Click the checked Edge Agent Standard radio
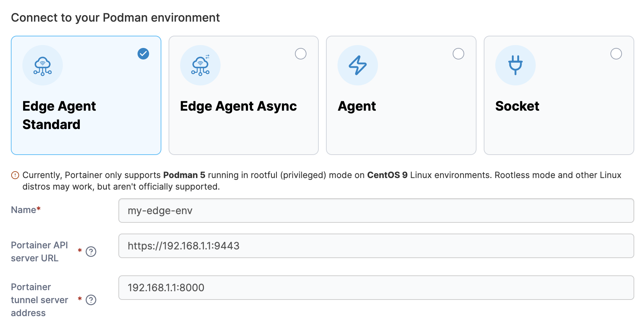This screenshot has width=644, height=328. coord(143,54)
